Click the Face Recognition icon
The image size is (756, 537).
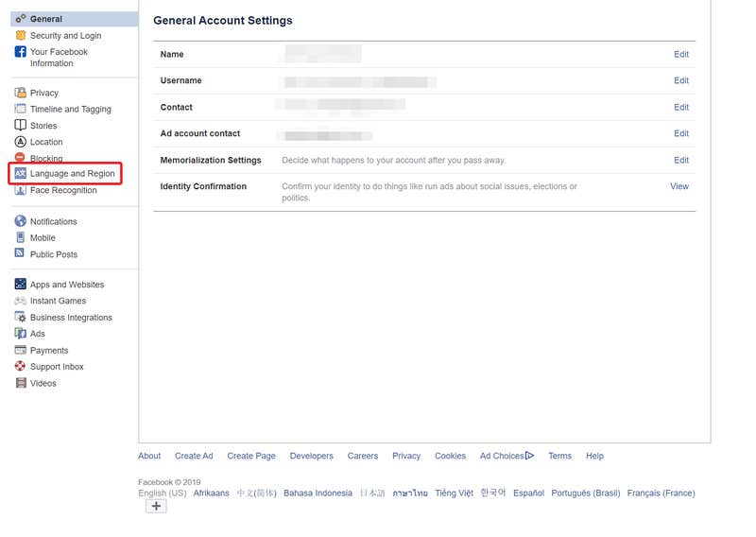click(20, 190)
